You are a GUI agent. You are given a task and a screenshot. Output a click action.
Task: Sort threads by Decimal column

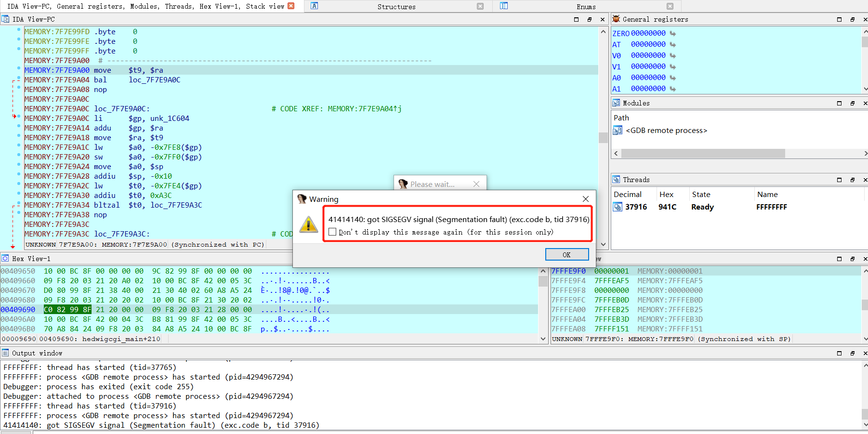pyautogui.click(x=628, y=195)
